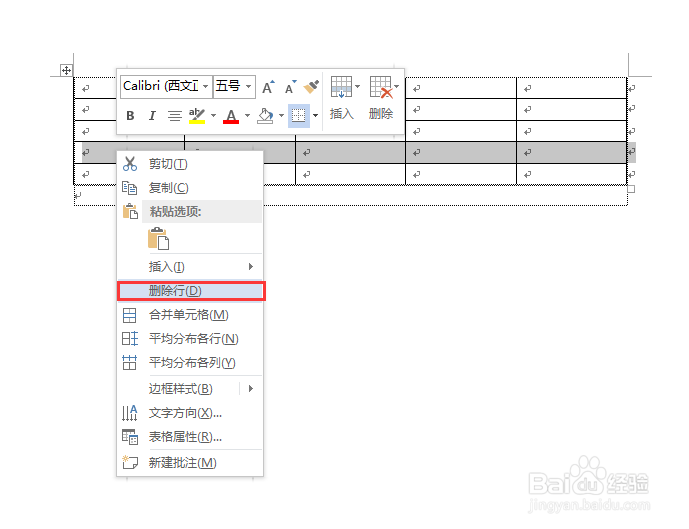Choose 剪切(T) from context menu

[190, 164]
